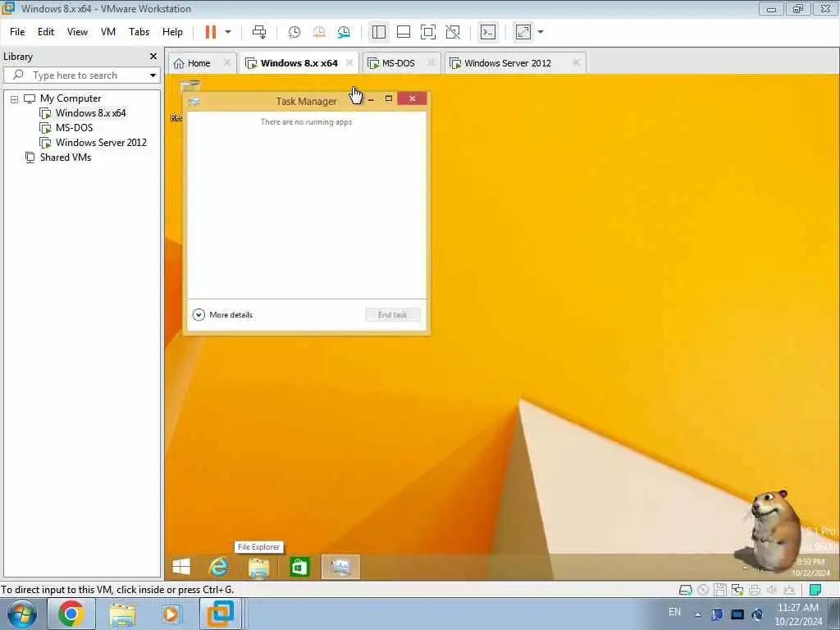Click the stretch guest display icon
840x630 pixels.
[523, 32]
